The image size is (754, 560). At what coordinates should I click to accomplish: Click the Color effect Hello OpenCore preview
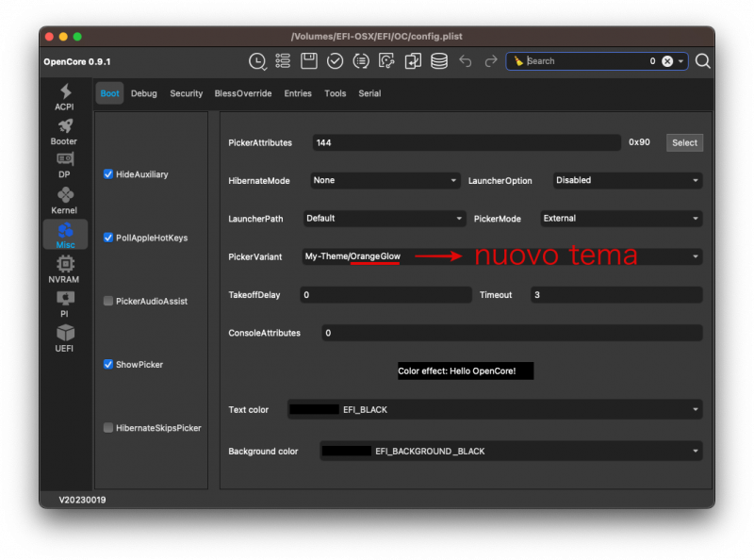point(466,371)
